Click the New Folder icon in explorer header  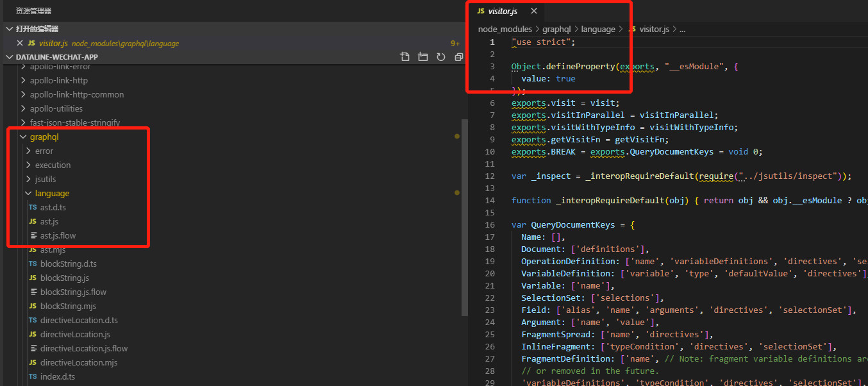(422, 57)
